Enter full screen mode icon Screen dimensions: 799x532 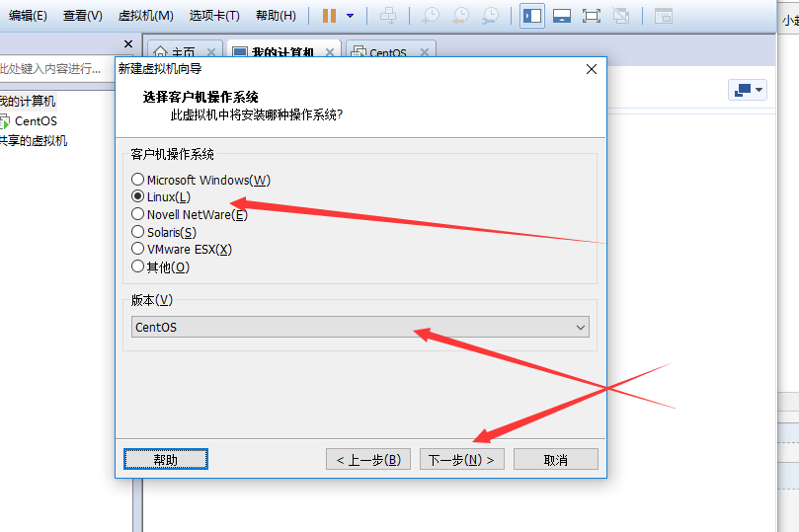click(591, 16)
